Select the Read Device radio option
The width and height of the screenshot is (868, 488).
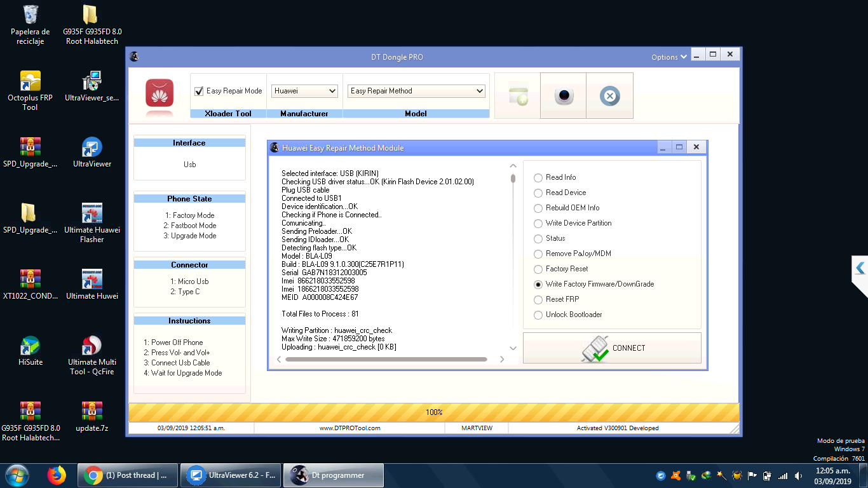click(x=538, y=193)
